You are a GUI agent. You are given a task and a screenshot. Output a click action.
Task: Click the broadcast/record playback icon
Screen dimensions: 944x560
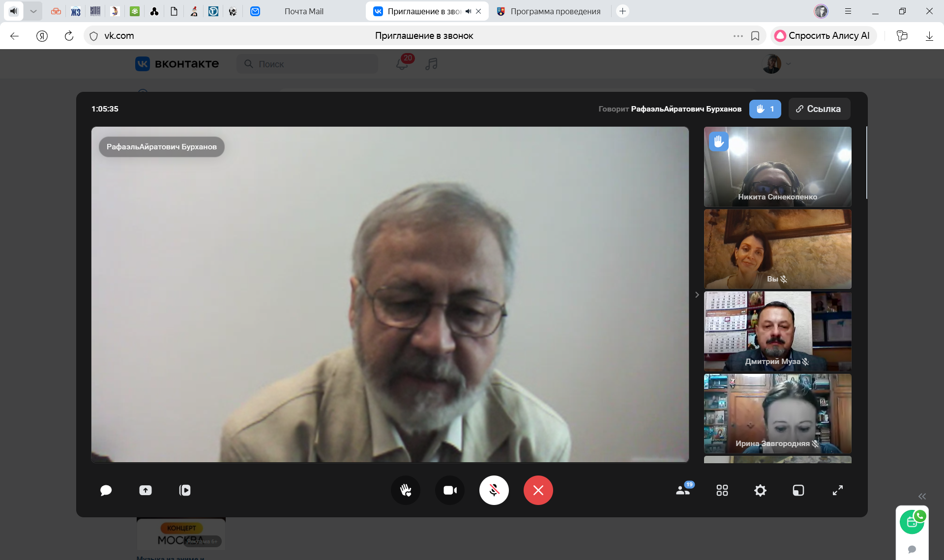(185, 490)
